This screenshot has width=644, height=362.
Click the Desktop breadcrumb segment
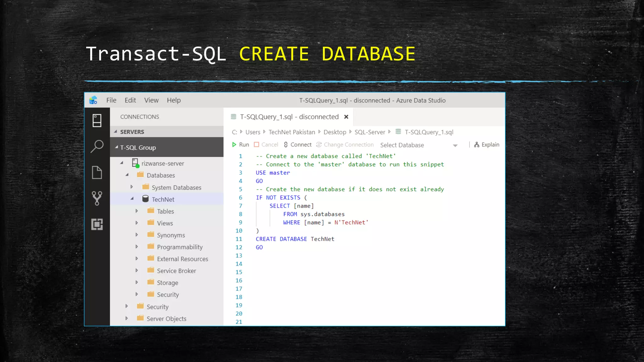pos(335,132)
